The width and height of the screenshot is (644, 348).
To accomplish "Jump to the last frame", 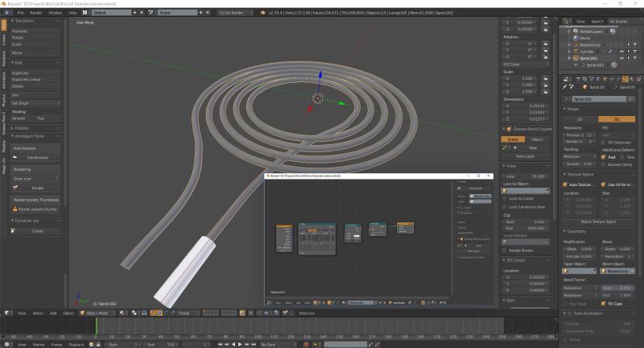I will 254,345.
